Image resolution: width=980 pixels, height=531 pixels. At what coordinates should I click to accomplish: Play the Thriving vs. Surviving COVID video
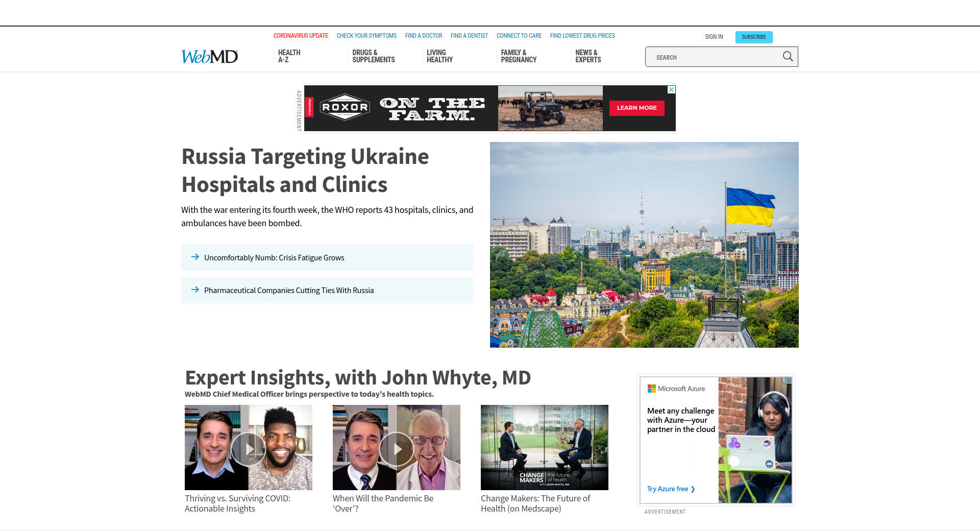click(x=249, y=448)
